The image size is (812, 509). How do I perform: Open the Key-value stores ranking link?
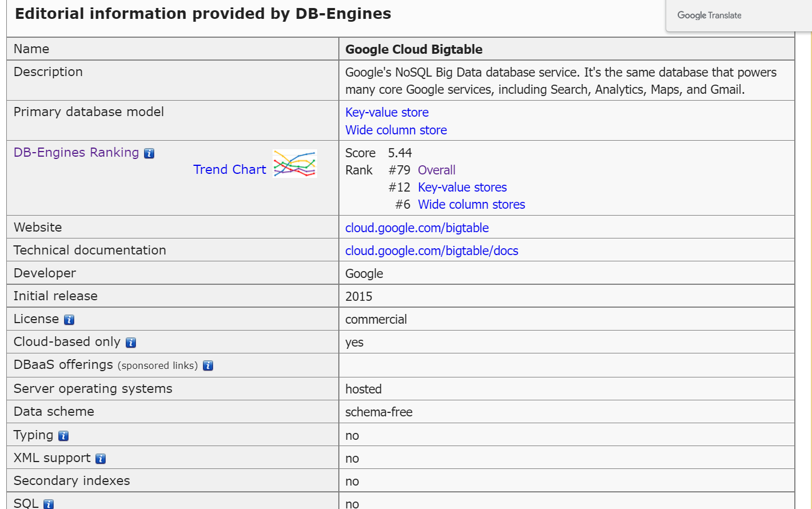click(x=462, y=187)
